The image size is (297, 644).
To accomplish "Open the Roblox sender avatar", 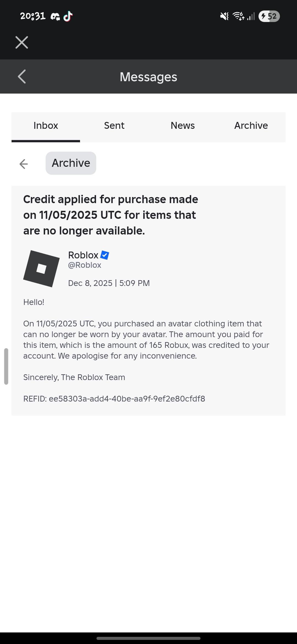I will tap(42, 269).
